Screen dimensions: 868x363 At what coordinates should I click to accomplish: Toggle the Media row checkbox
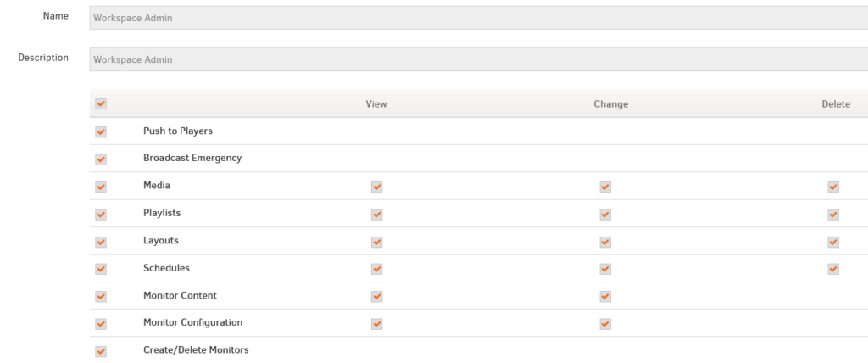(x=101, y=187)
